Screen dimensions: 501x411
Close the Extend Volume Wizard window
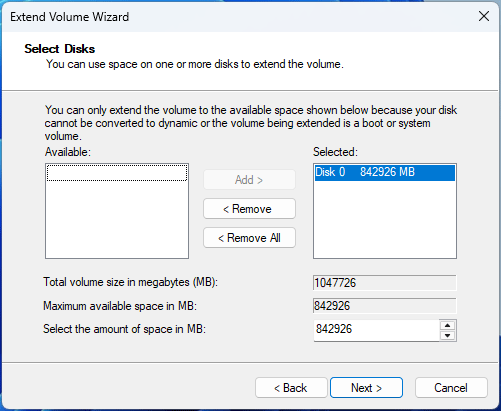tap(484, 16)
